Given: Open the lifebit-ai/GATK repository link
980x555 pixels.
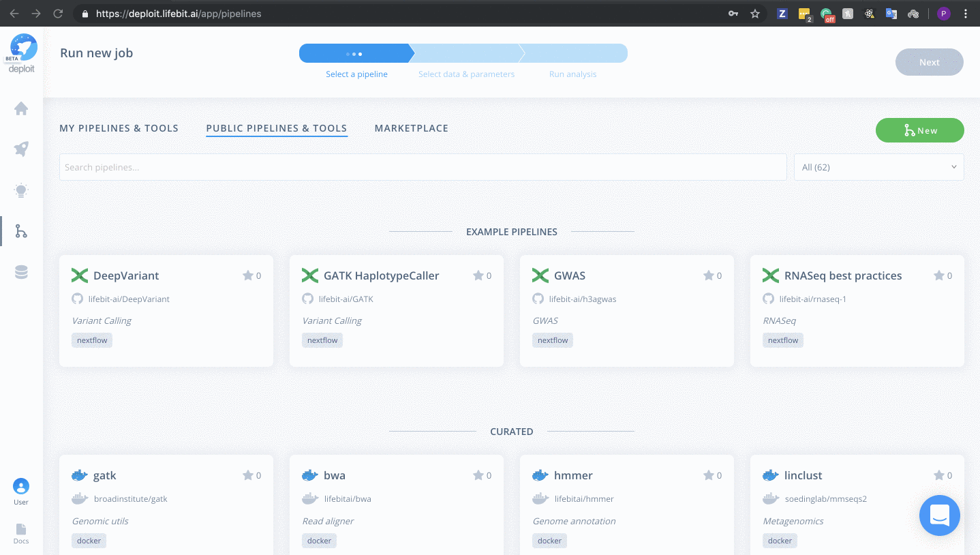Looking at the screenshot, I should click(x=346, y=299).
